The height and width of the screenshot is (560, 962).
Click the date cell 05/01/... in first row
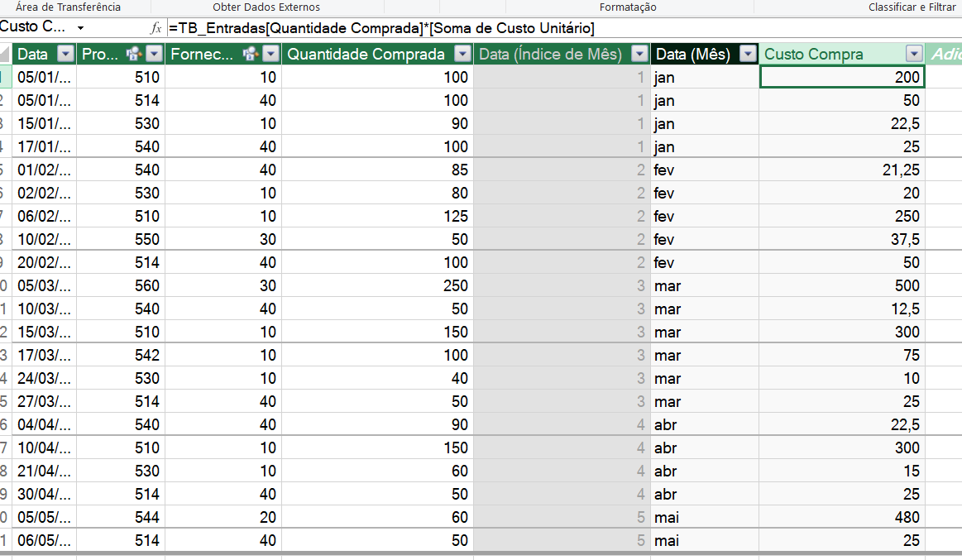(44, 77)
